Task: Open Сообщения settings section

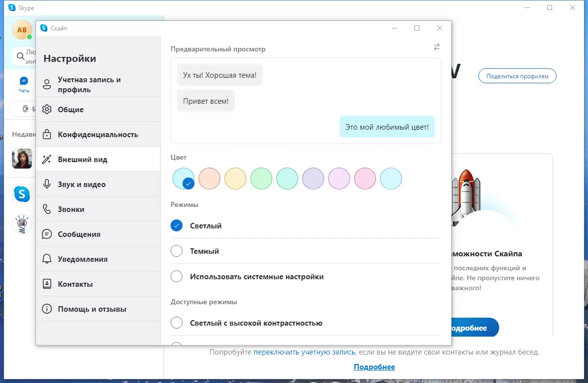Action: click(98, 234)
